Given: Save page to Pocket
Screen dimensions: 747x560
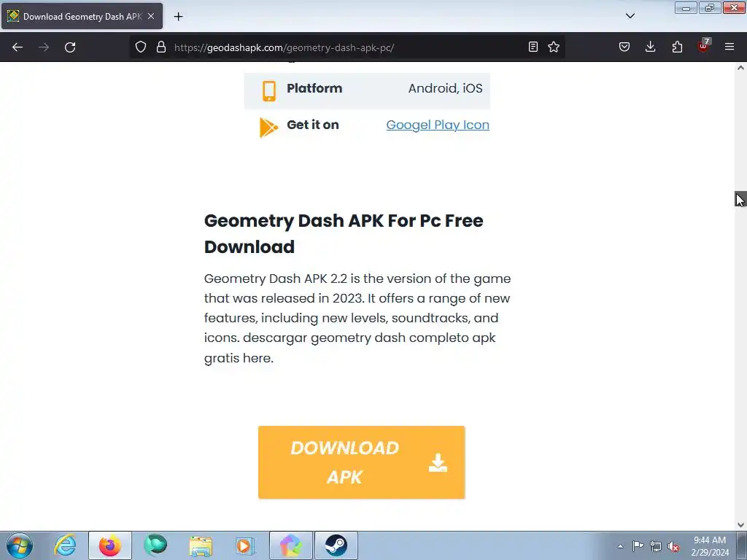Looking at the screenshot, I should point(624,47).
